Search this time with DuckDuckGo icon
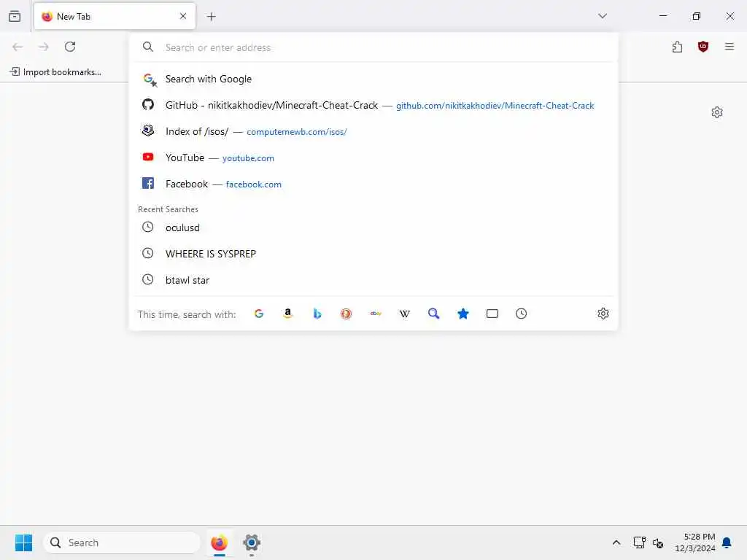 [x=346, y=314]
